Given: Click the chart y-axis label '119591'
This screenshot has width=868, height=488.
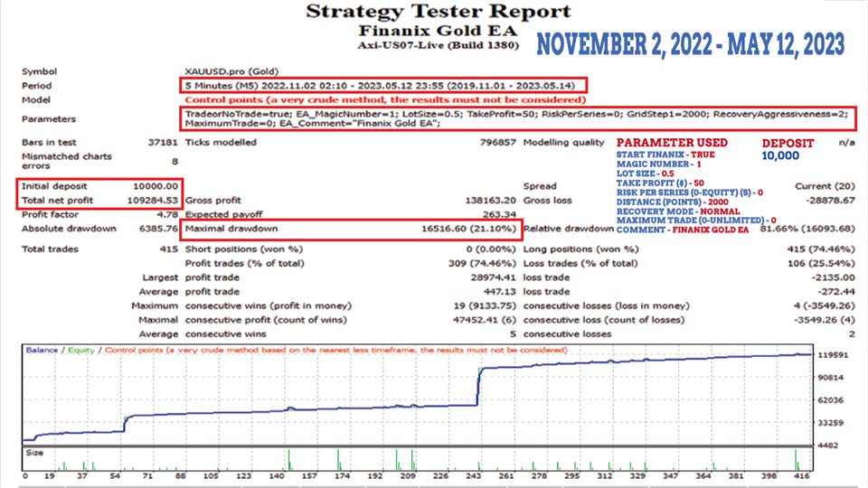Looking at the screenshot, I should point(833,355).
